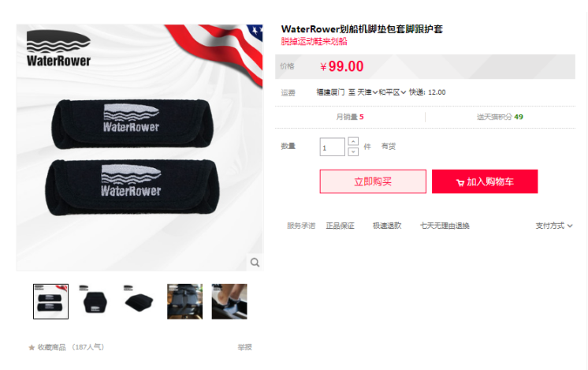This screenshot has width=588, height=370.
Task: Select the fifth thumbnail showing foot in use
Action: click(229, 301)
